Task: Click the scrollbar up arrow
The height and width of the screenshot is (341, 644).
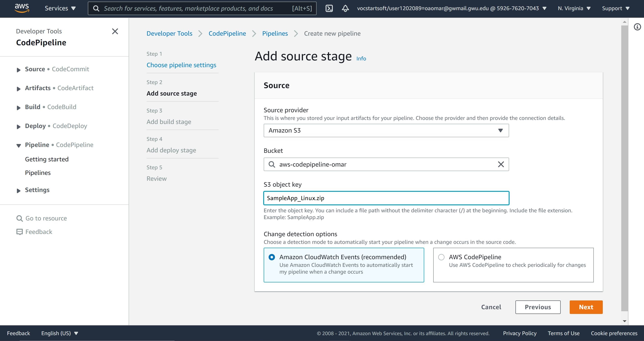Action: (x=624, y=22)
